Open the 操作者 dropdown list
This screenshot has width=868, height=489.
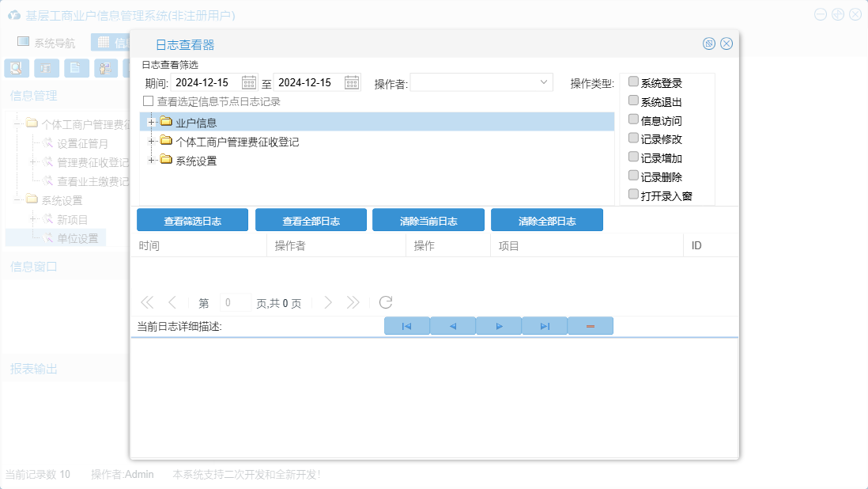(544, 82)
